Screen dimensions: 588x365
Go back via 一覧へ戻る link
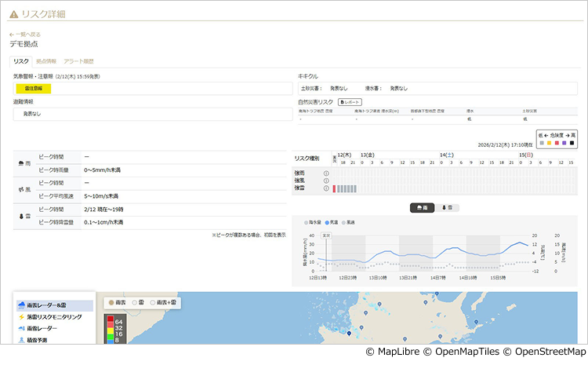pyautogui.click(x=25, y=35)
